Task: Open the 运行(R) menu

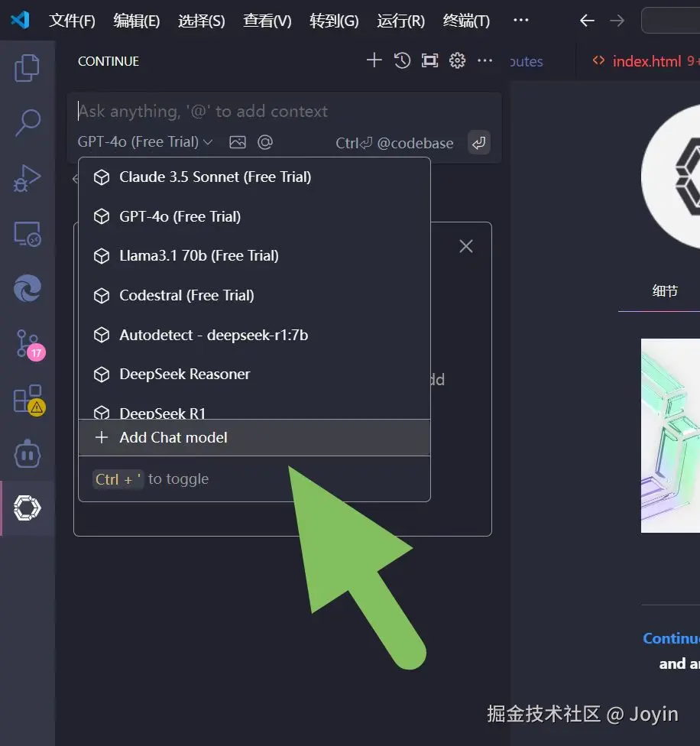Action: tap(401, 21)
